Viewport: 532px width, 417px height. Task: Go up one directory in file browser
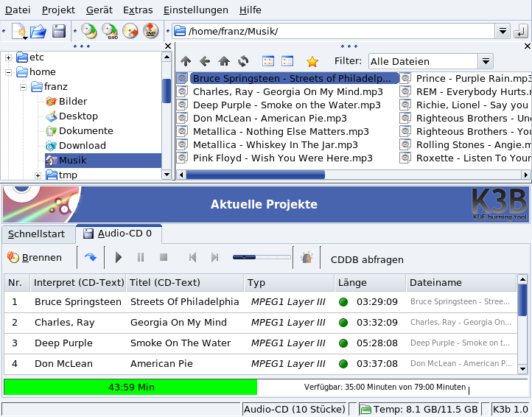coord(186,61)
